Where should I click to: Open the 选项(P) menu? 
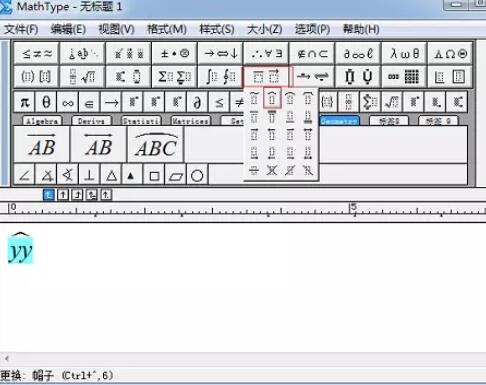(312, 29)
